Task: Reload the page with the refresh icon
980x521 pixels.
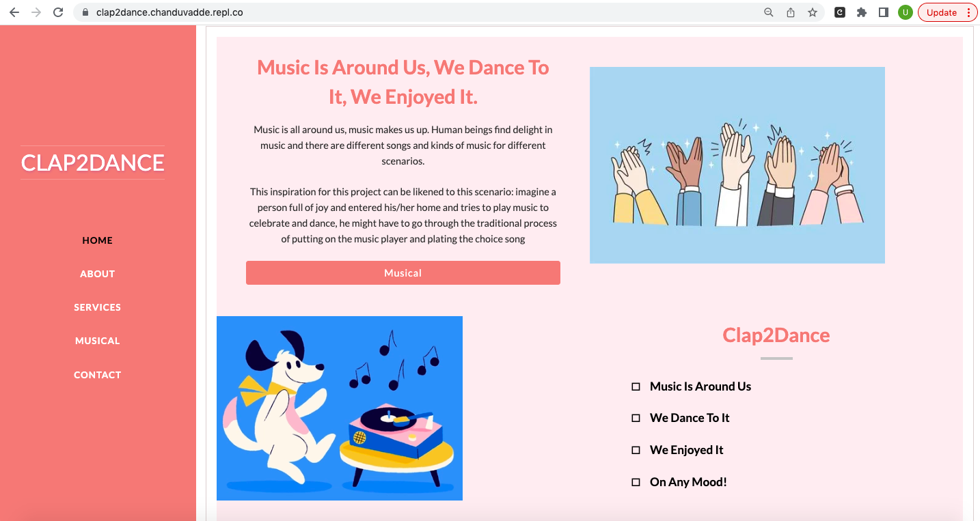Action: coord(58,12)
